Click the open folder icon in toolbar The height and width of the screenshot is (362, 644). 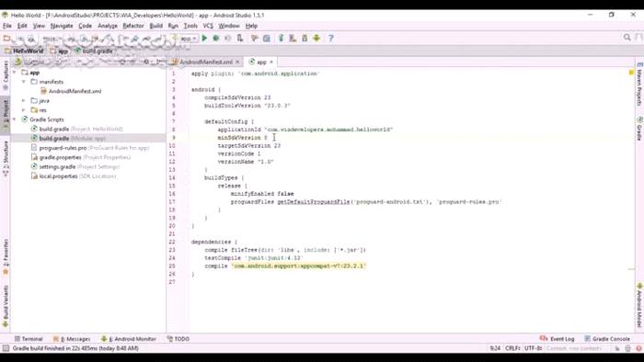[x=6, y=38]
